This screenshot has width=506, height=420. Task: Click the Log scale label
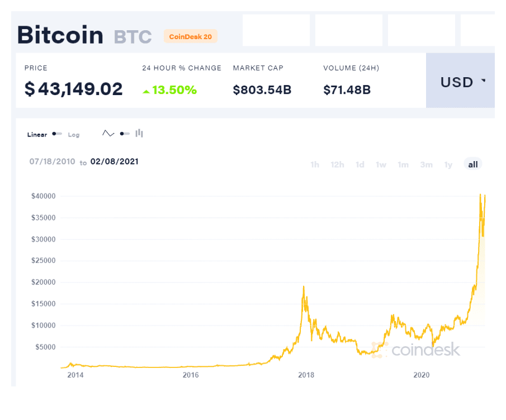[74, 135]
